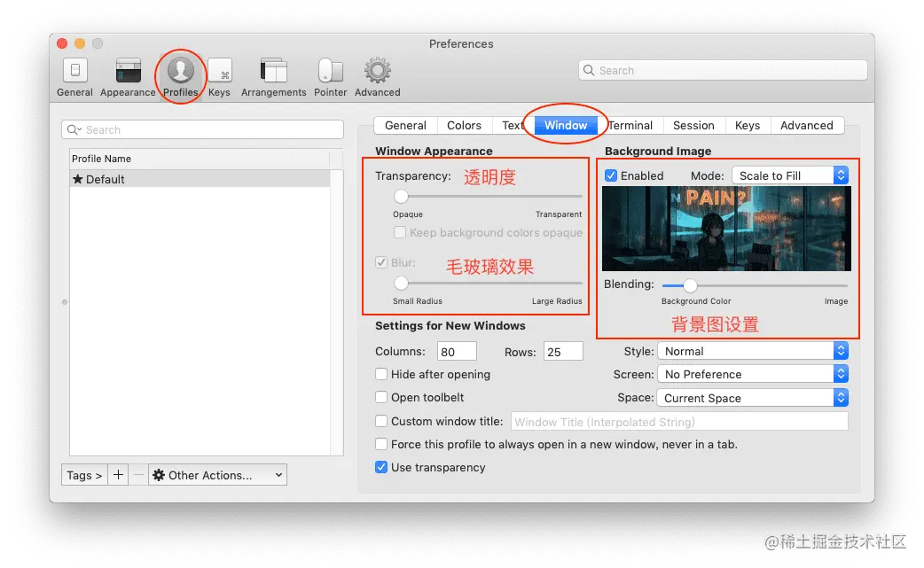Open the Space Current Space dropdown

click(x=753, y=398)
